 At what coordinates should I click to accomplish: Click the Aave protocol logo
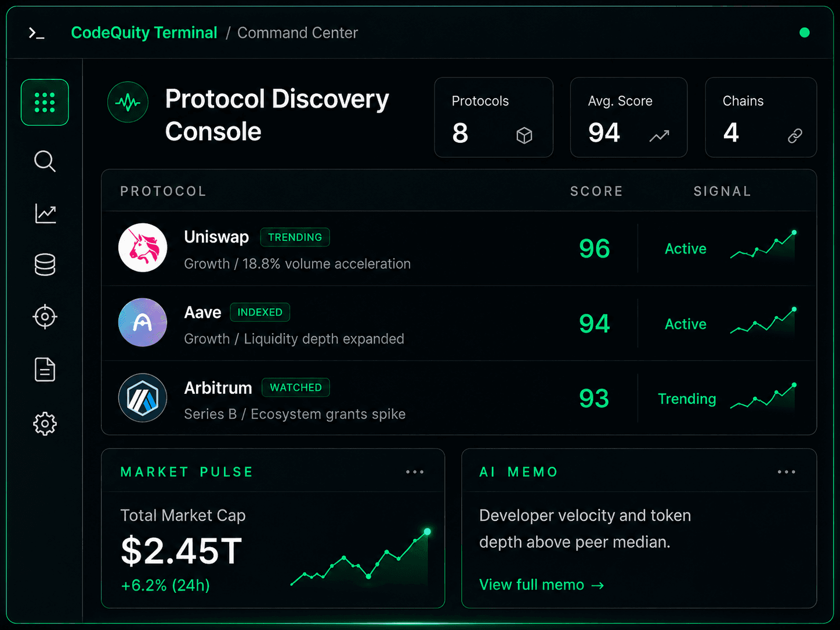pos(143,323)
